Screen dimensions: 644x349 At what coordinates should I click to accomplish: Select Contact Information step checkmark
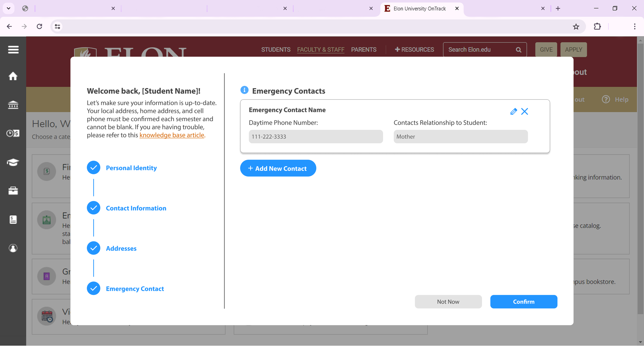pyautogui.click(x=94, y=208)
